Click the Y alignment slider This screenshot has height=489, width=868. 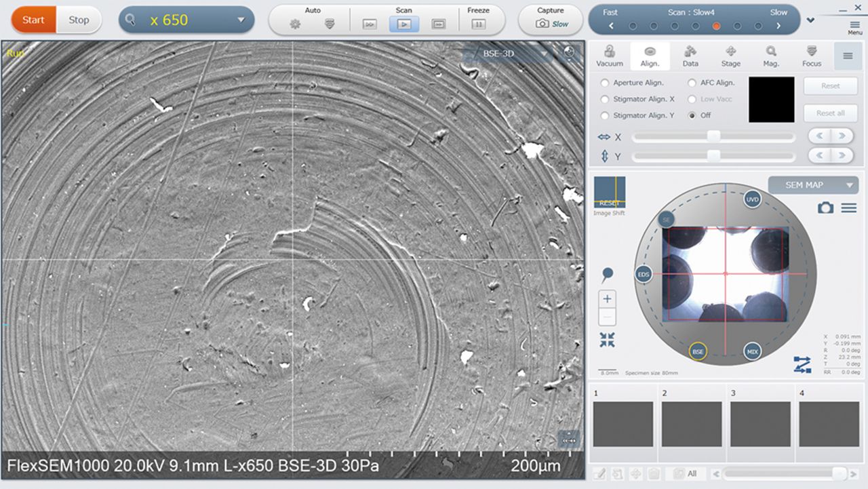(x=713, y=156)
